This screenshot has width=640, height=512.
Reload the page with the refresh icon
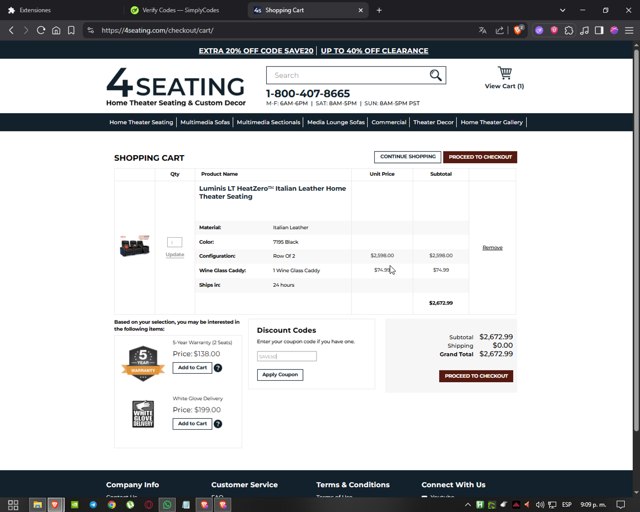coord(41,30)
